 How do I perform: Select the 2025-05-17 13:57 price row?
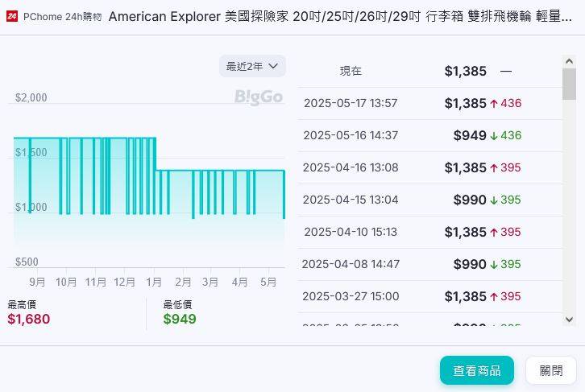[429, 103]
